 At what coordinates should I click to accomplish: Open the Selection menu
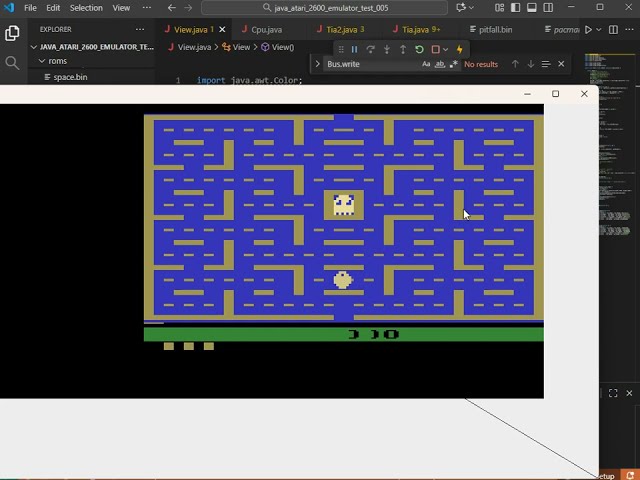pos(86,8)
